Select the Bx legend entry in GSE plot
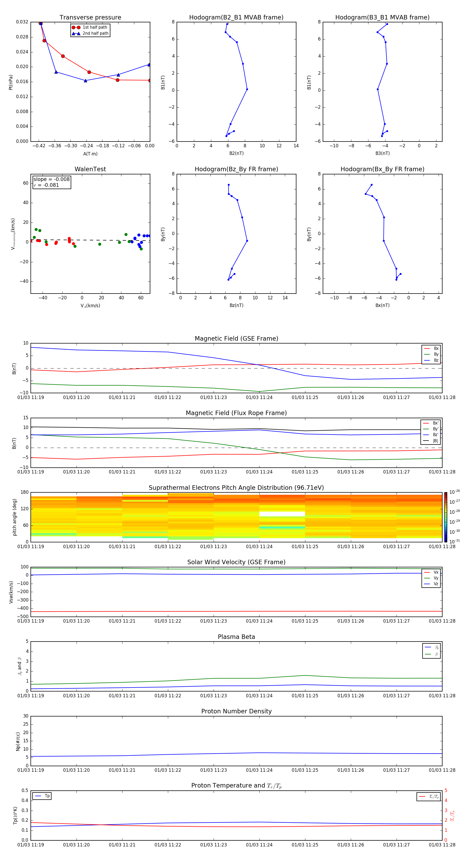Image resolution: width=473 pixels, height=868 pixels. point(431,349)
